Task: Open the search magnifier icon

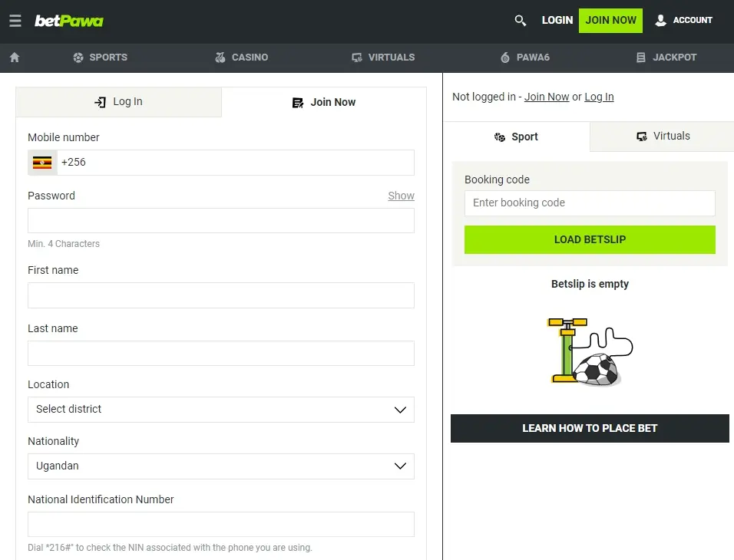Action: (x=520, y=20)
